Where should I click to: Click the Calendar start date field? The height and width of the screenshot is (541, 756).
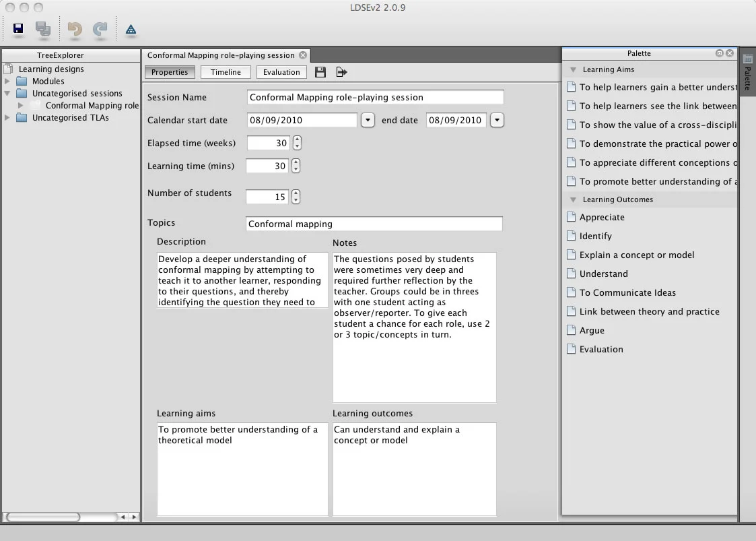click(302, 120)
